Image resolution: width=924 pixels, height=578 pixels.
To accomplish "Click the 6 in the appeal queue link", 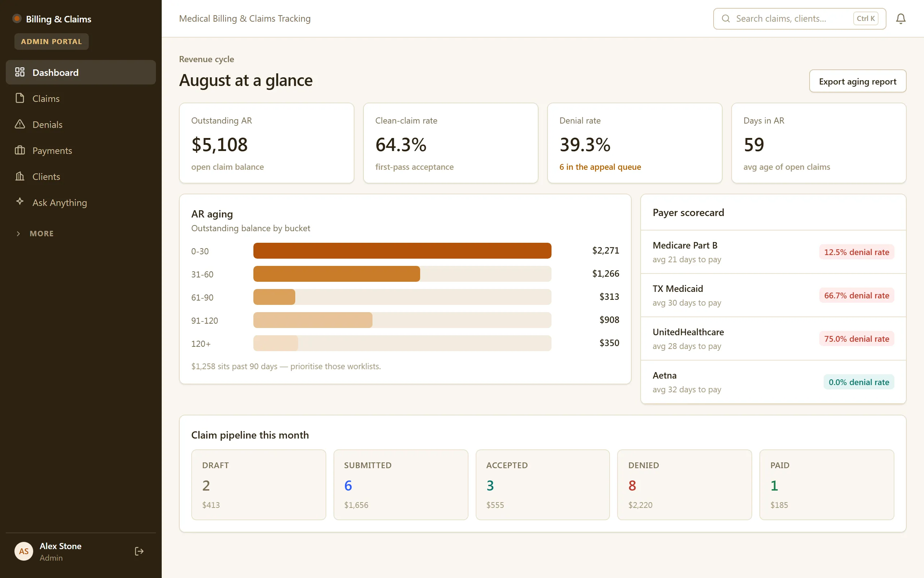I will click(x=600, y=167).
